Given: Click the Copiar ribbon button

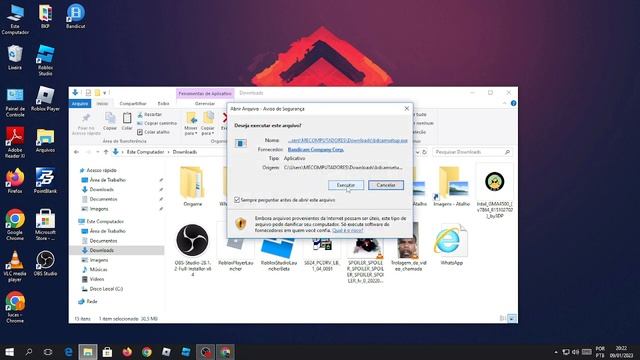Looking at the screenshot, I should click(109, 121).
